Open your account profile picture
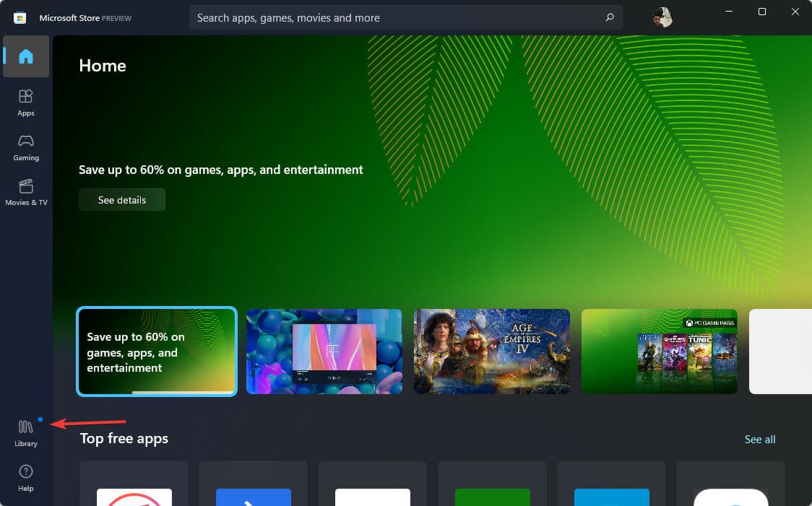This screenshot has height=506, width=812. point(663,17)
